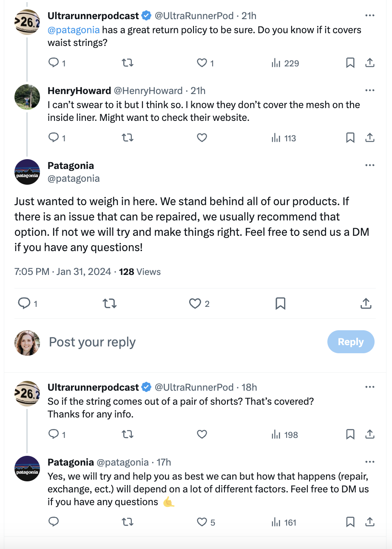Share the main Patagonia tweet

(x=366, y=303)
